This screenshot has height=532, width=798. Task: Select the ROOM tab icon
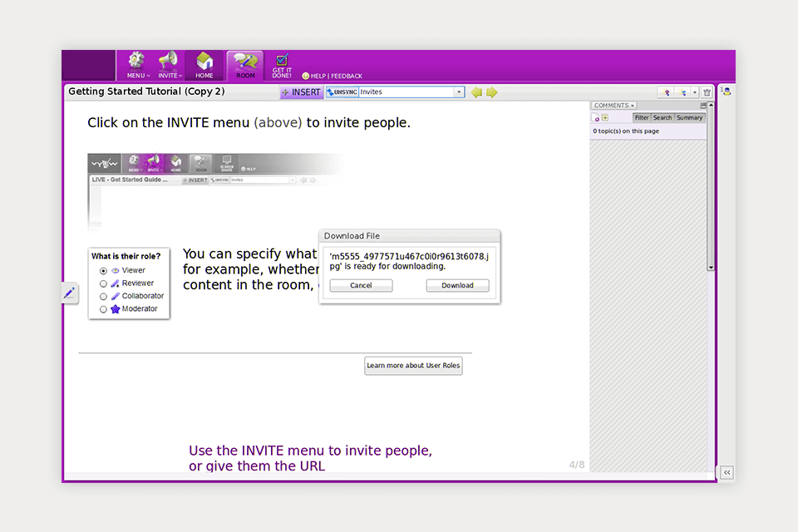click(x=245, y=65)
